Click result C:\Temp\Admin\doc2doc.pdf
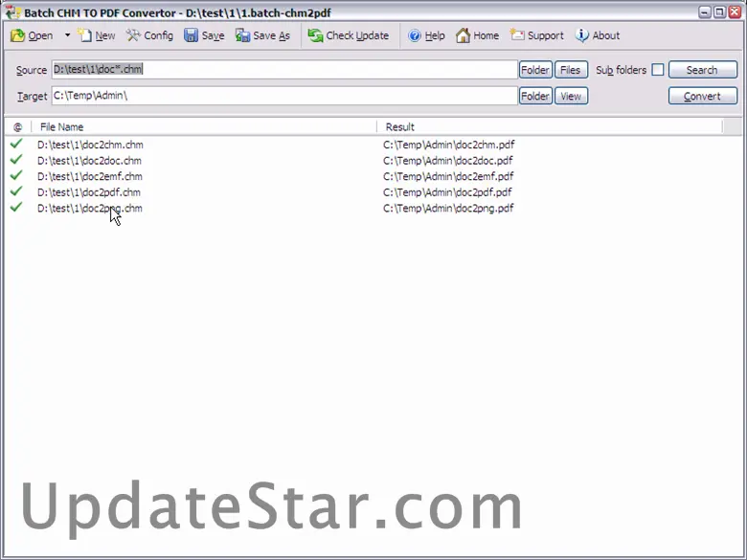The image size is (747, 560). pos(448,161)
